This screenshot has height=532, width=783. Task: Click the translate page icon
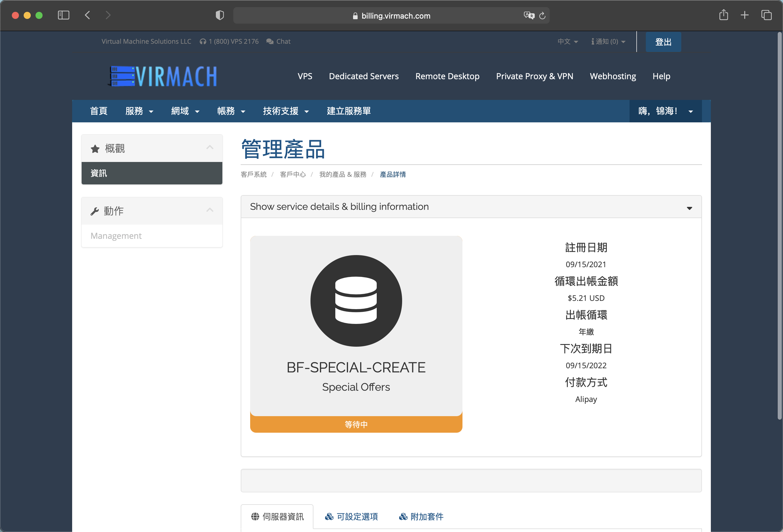tap(529, 15)
